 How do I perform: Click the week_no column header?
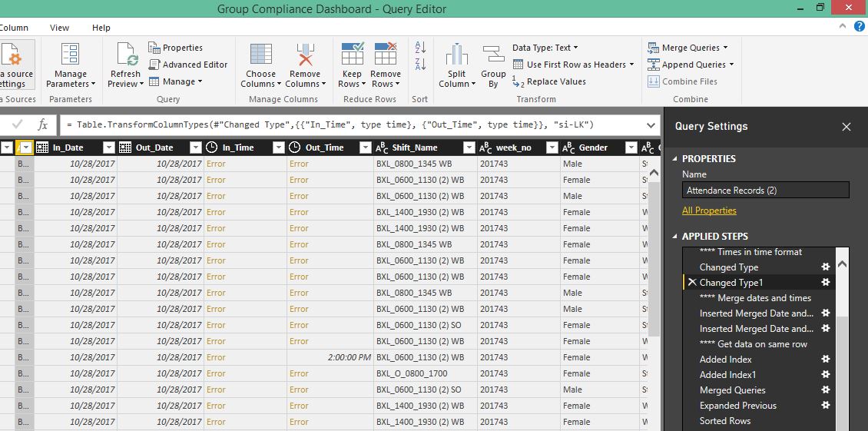tap(513, 148)
